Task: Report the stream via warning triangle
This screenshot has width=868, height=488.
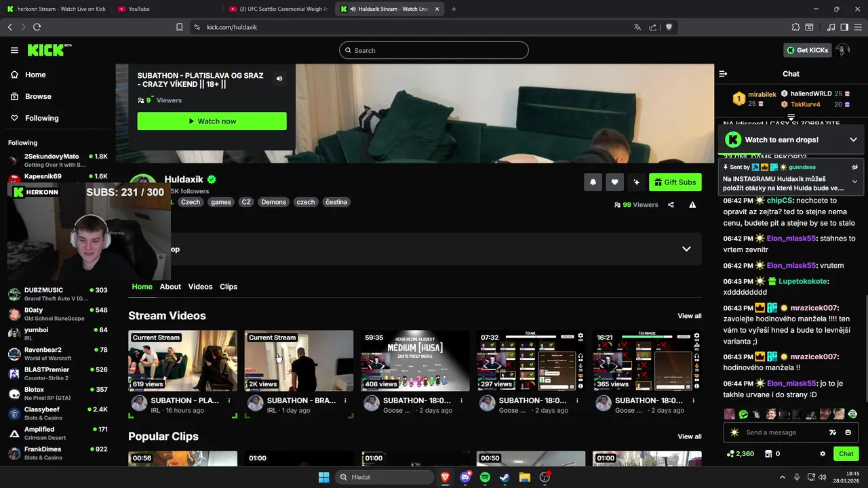Action: [x=692, y=205]
